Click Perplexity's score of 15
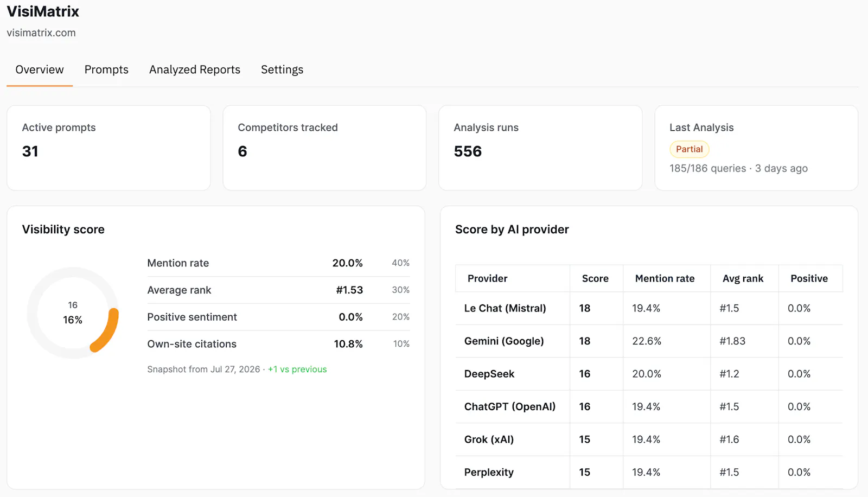This screenshot has height=497, width=868. pyautogui.click(x=585, y=473)
